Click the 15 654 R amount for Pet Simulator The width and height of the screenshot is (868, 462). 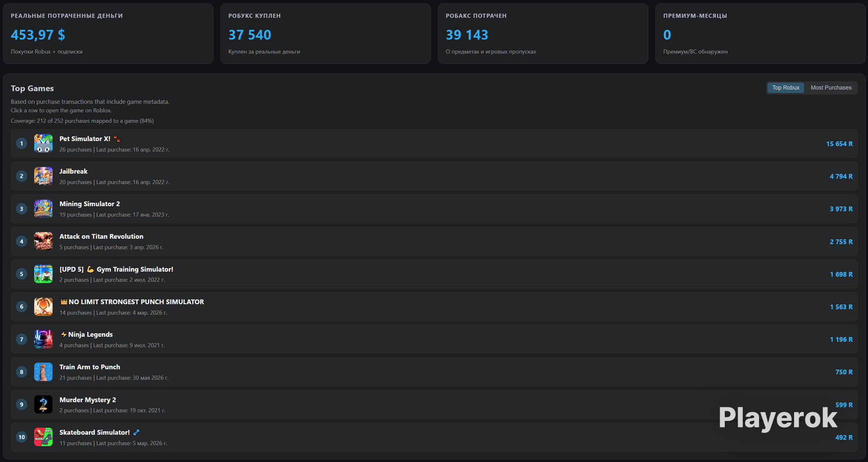[839, 144]
